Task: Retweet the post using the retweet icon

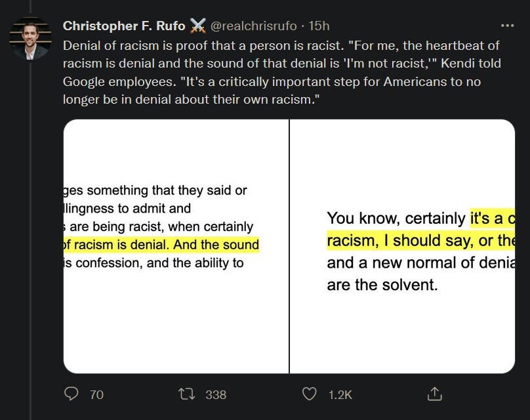Action: pos(187,394)
